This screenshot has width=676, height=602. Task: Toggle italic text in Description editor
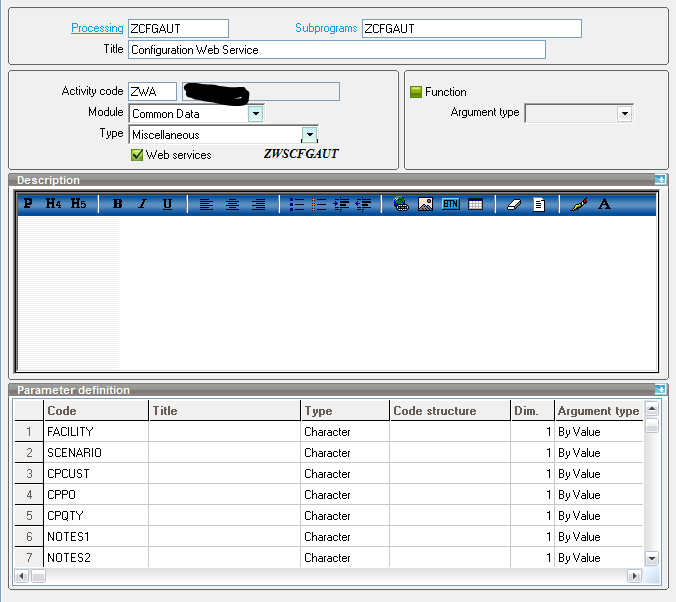142,204
